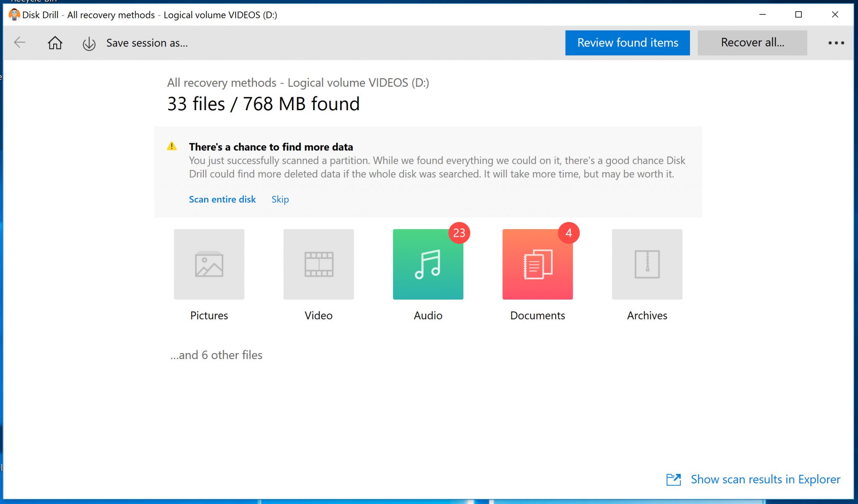
Task: Open Save session as… option
Action: (x=147, y=43)
